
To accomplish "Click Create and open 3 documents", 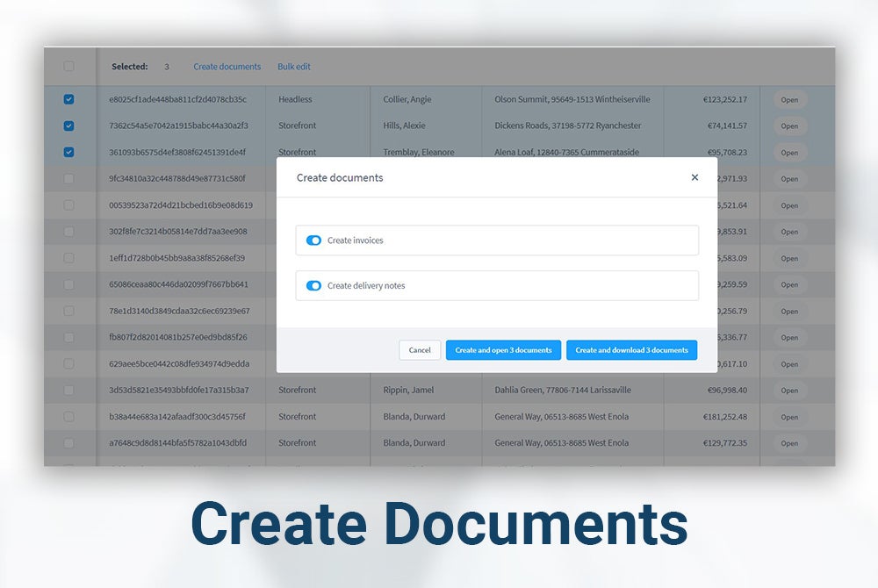I will coord(503,350).
